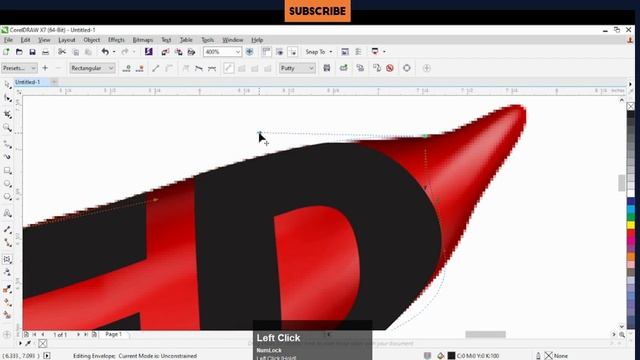
Task: Select the Polygon tool in toolbox
Action: 7,197
